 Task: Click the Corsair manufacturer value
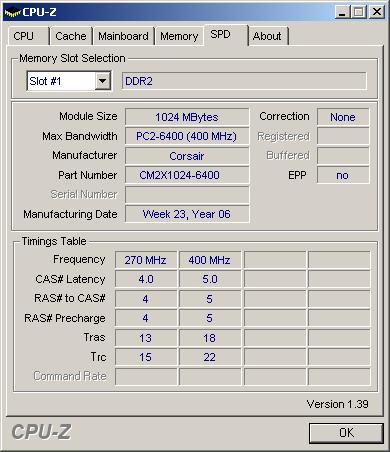187,156
